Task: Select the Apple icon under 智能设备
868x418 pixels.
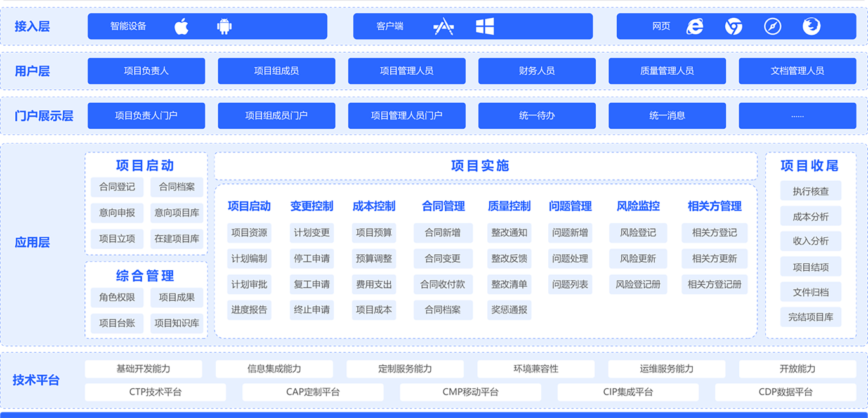Action: [181, 26]
